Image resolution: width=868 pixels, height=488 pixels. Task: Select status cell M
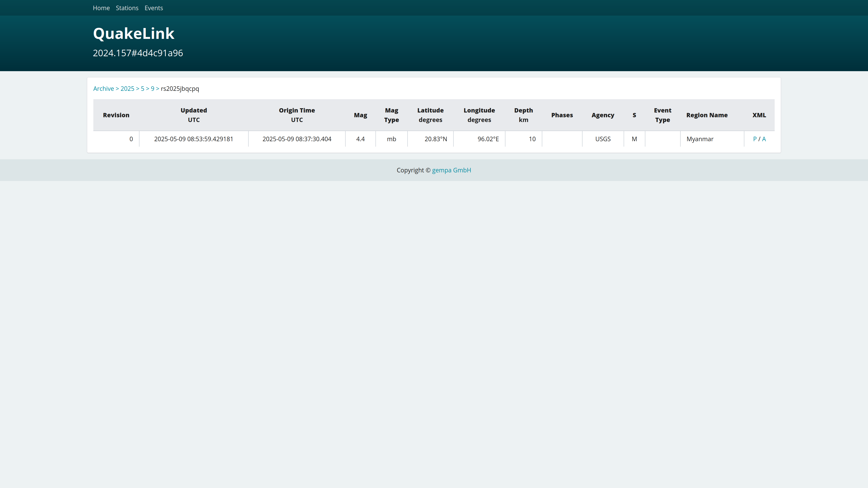(634, 139)
